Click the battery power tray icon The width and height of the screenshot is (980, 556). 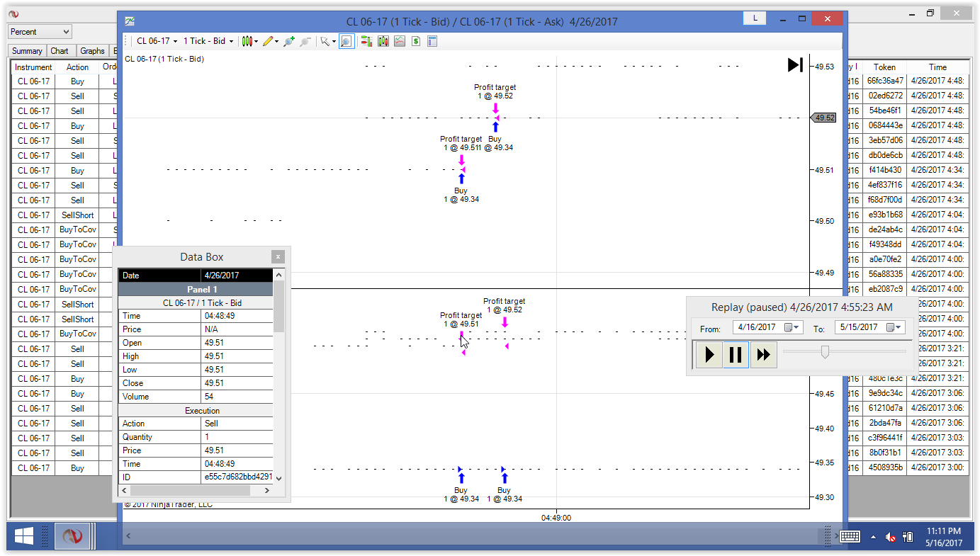click(x=908, y=537)
